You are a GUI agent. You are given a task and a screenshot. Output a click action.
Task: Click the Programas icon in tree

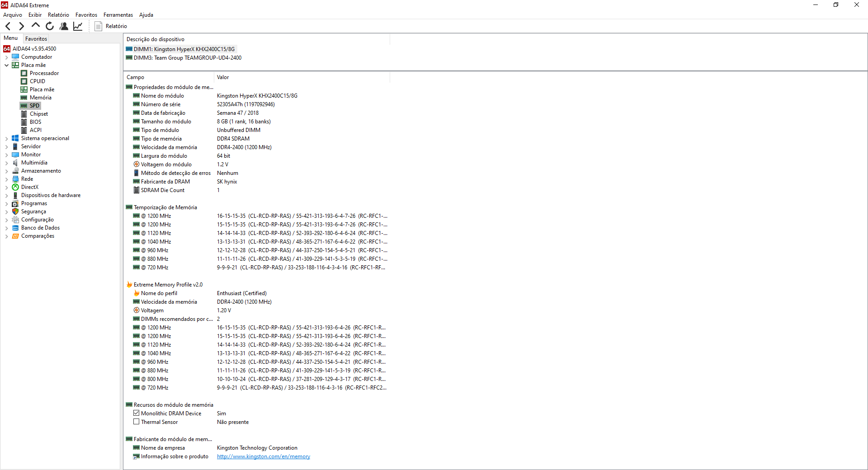point(15,203)
